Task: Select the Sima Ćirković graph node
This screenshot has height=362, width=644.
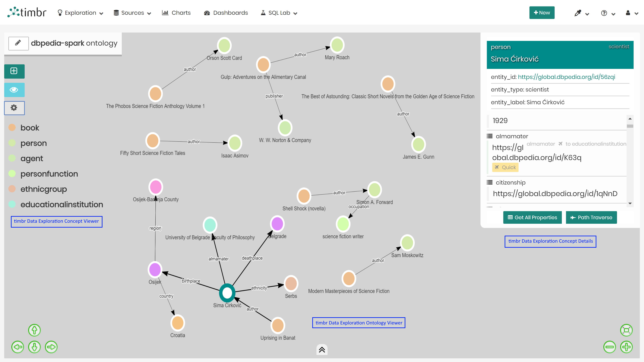Action: [x=227, y=293]
